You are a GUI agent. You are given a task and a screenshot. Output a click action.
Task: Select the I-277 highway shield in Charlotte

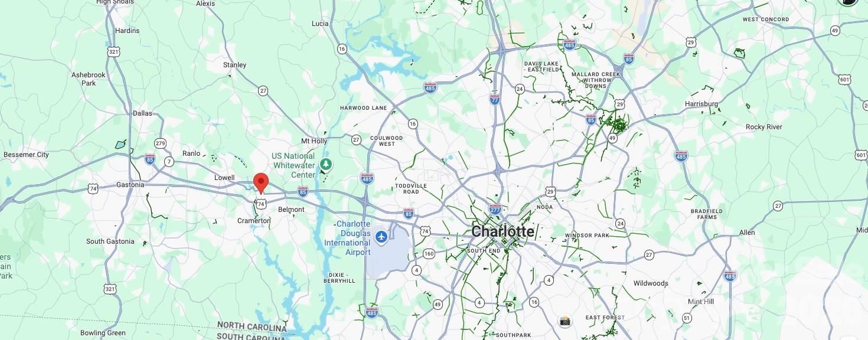495,210
